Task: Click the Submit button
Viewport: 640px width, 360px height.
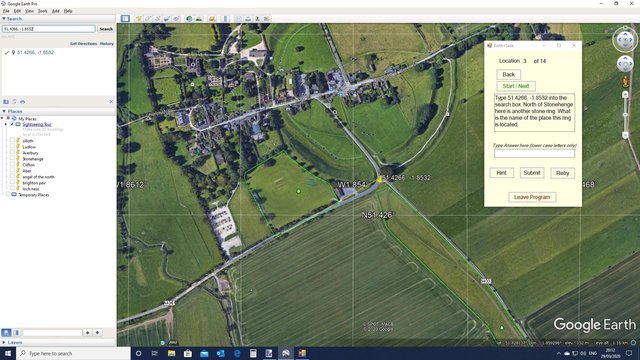Action: pyautogui.click(x=532, y=173)
